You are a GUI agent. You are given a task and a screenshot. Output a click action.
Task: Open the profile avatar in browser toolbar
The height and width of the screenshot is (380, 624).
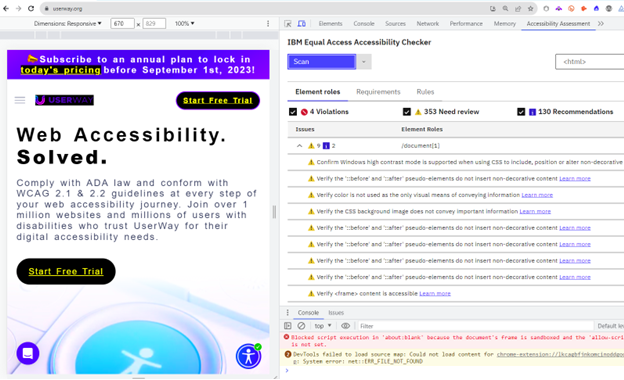pos(609,8)
